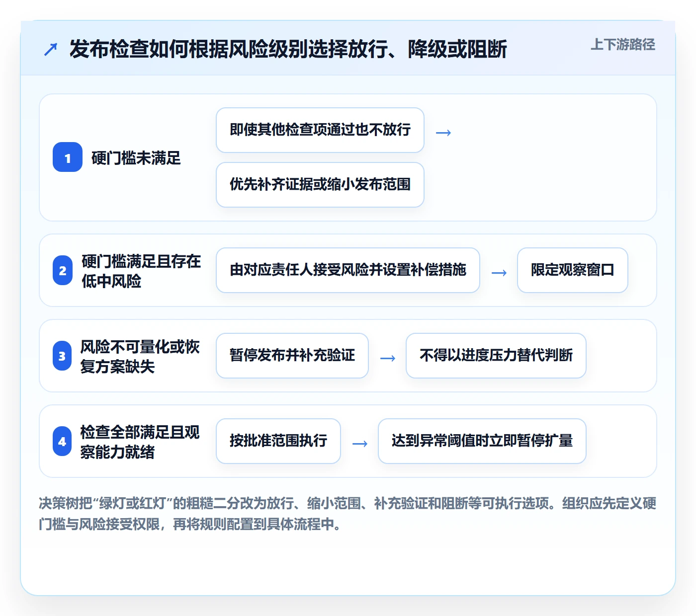This screenshot has width=696, height=616.
Task: Select the step 1 number badge
Action: tap(68, 157)
